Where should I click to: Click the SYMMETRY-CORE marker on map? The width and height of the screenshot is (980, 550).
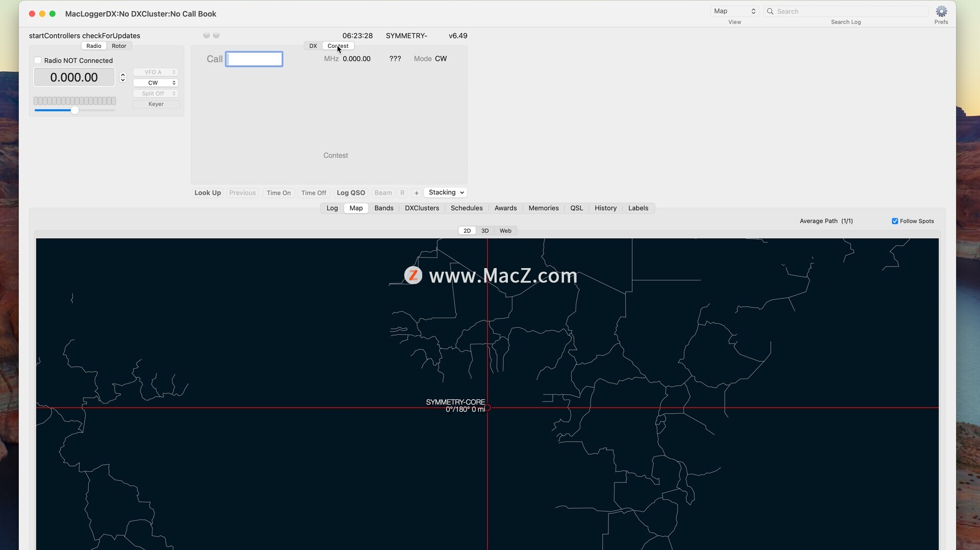pos(487,408)
